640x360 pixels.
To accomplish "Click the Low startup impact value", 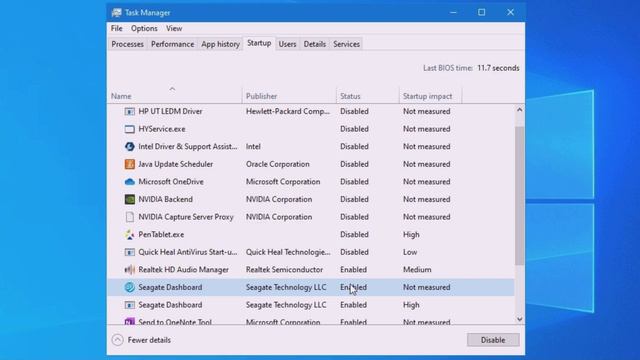I will click(410, 252).
